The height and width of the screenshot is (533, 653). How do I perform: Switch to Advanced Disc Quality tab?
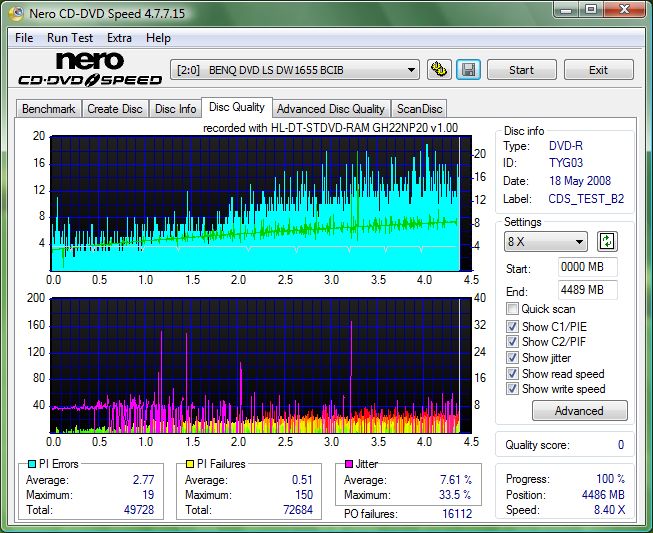(331, 109)
